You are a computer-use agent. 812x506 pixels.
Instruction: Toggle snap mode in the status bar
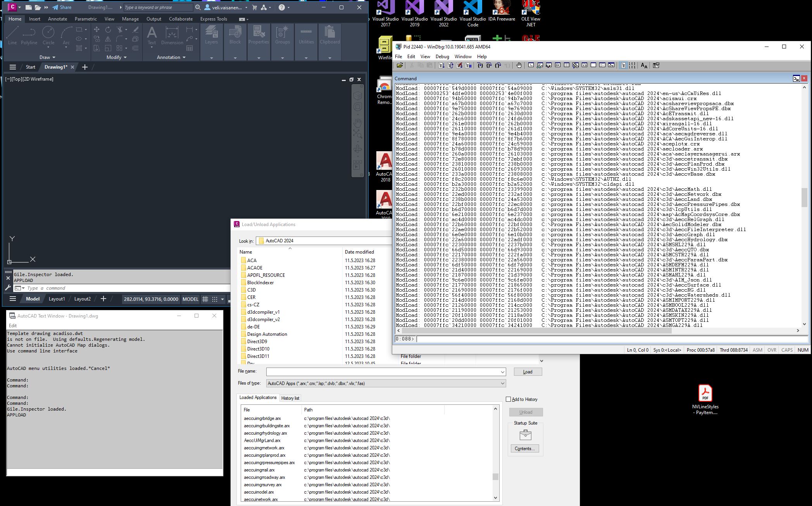[214, 299]
